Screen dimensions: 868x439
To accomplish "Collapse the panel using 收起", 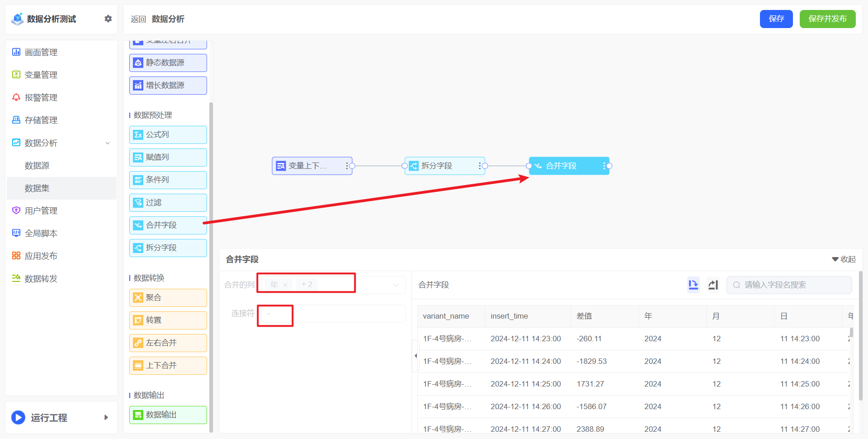I will (x=844, y=259).
